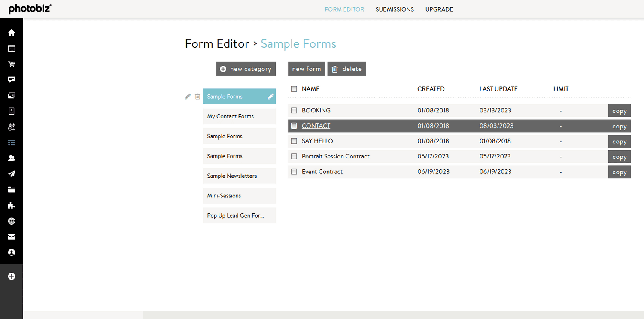This screenshot has width=644, height=319.
Task: Switch to the SUBMISSIONS tab
Action: point(395,9)
